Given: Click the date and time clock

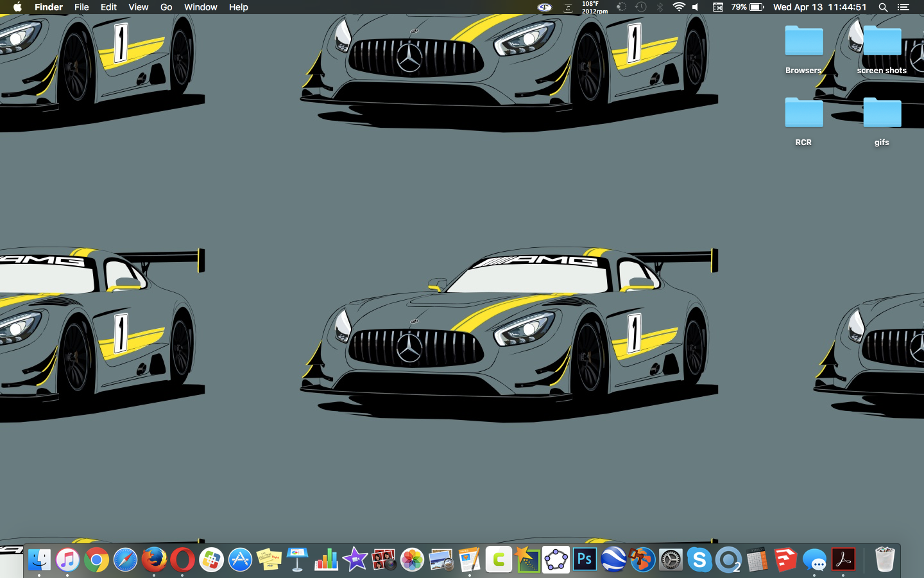Looking at the screenshot, I should (x=819, y=7).
